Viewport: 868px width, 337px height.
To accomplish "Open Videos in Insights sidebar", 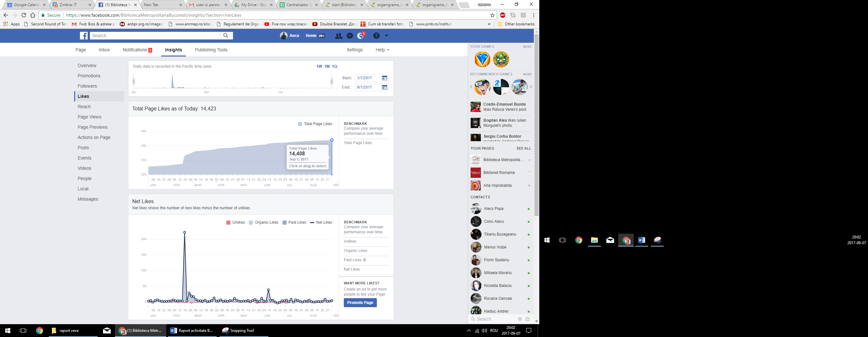I will coord(84,168).
